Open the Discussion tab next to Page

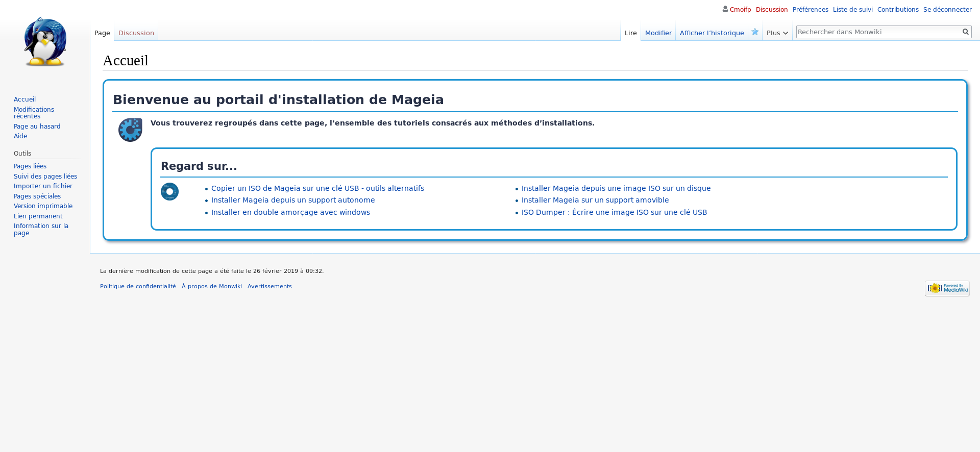tap(136, 33)
